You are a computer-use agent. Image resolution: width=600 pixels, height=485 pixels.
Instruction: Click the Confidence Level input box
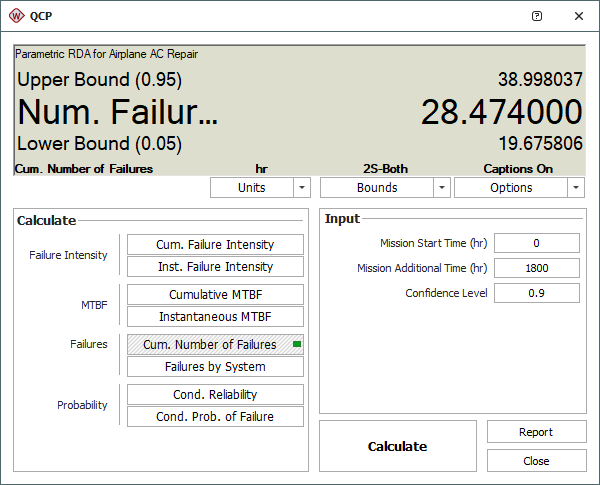click(x=537, y=293)
